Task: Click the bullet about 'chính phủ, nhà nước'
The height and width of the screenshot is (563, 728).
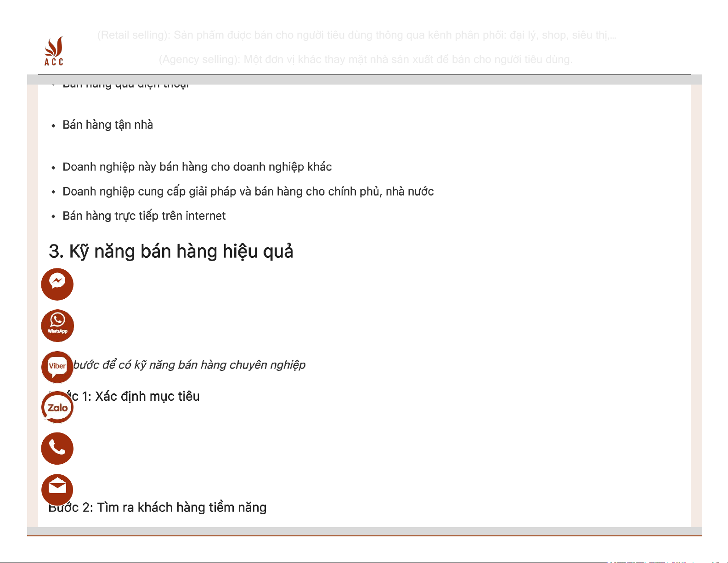Action: 248,192
